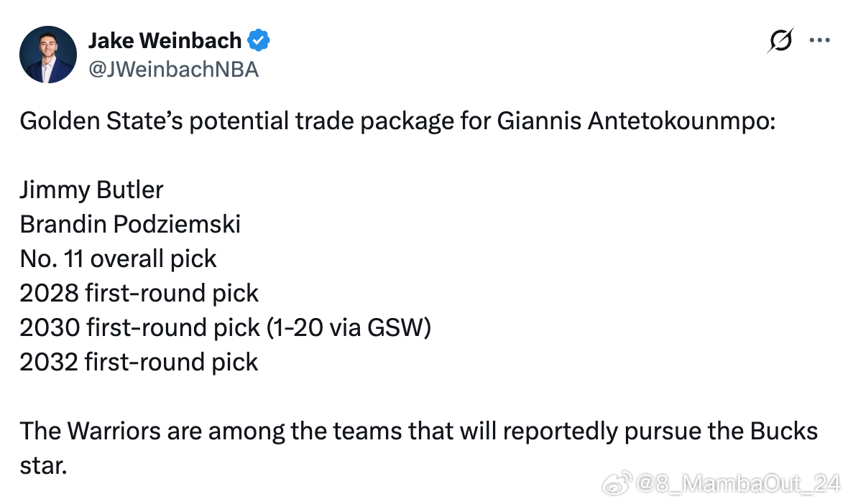
Task: Click the Jake Weinbach display name
Action: click(165, 40)
